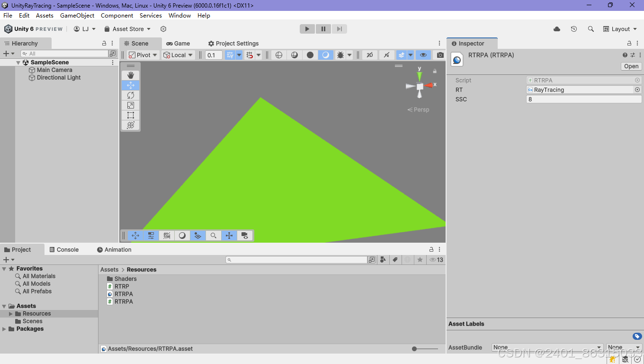Activate the Scale tool
This screenshot has height=364, width=644.
[x=130, y=105]
